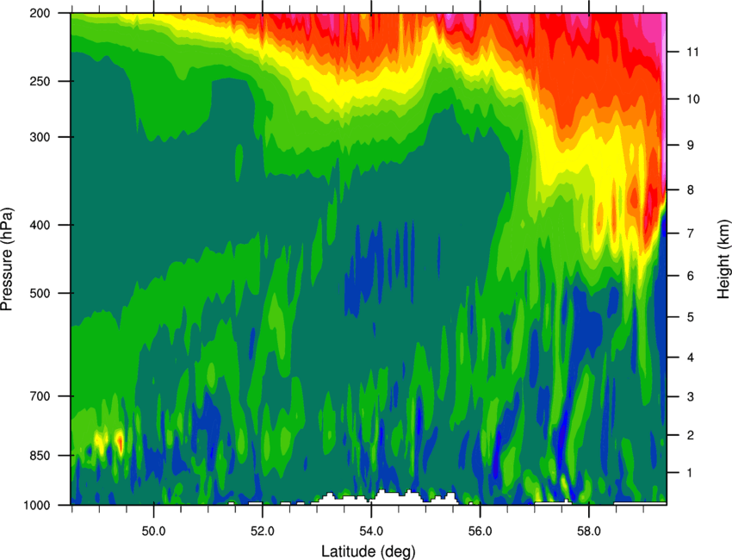The height and width of the screenshot is (560, 732).
Task: Select the 300 pressure tick label
Action: click(40, 137)
